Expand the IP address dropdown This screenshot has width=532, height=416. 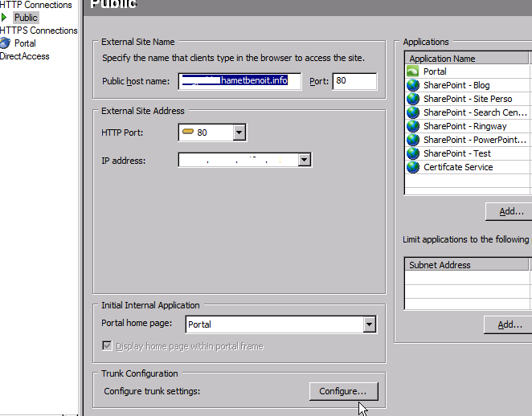click(304, 161)
